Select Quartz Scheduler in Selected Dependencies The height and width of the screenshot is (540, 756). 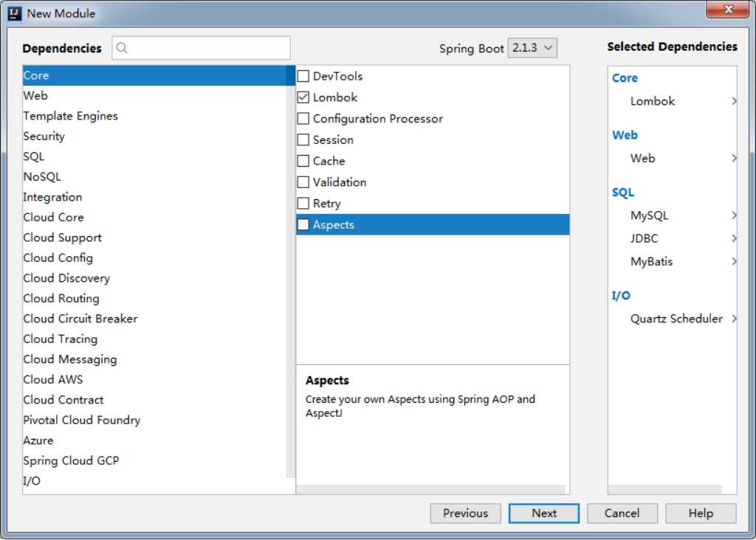tap(676, 319)
